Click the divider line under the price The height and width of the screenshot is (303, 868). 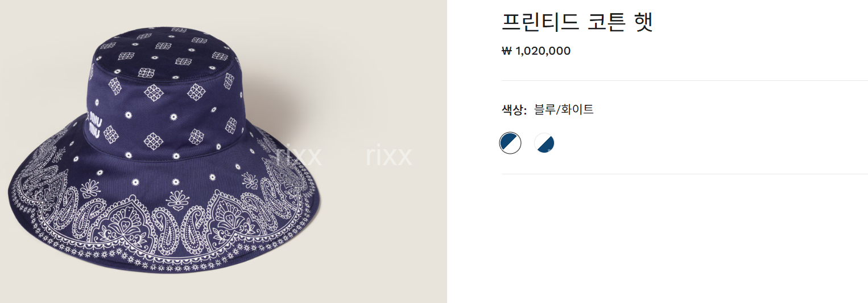pos(684,81)
